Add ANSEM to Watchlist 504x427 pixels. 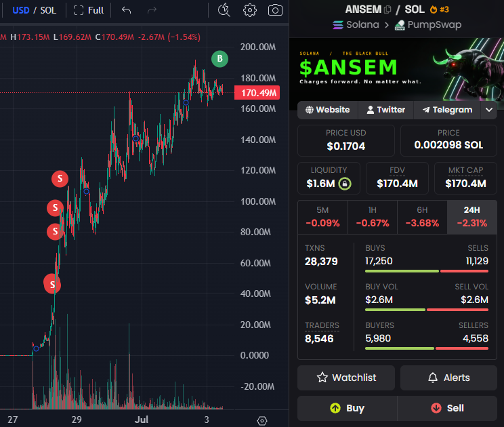(x=346, y=378)
